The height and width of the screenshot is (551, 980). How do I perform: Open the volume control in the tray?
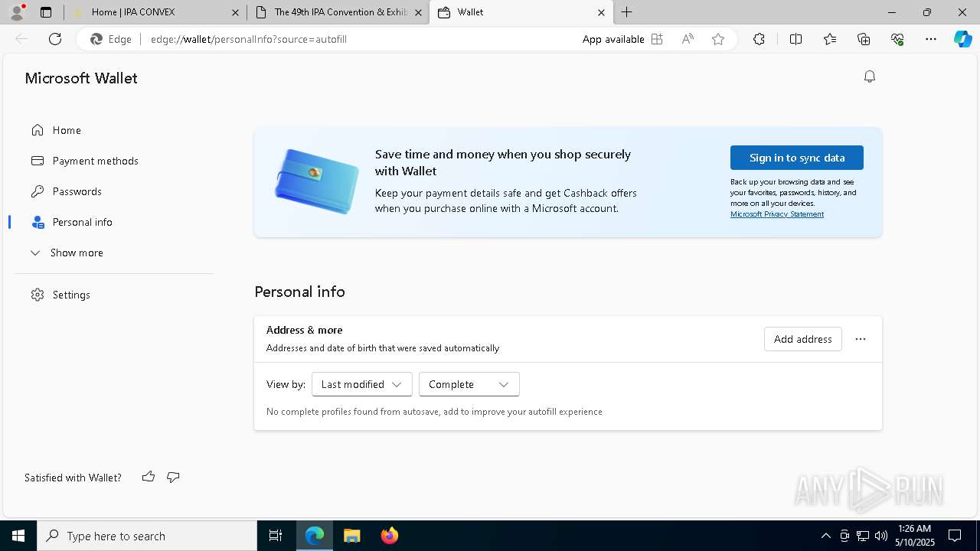pyautogui.click(x=881, y=536)
